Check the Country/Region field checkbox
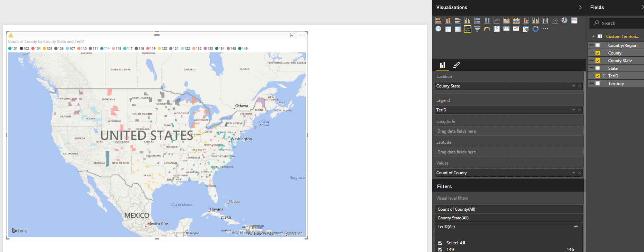This screenshot has width=644, height=252. [x=598, y=45]
